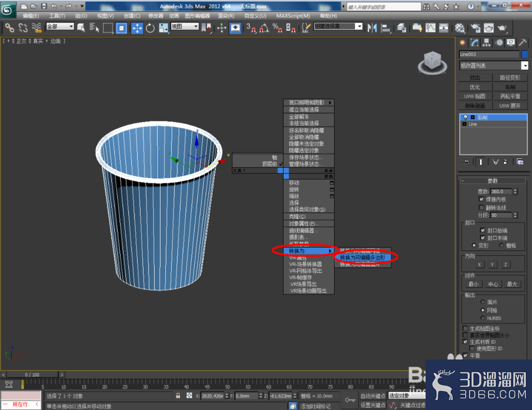532x410 pixels.
Task: Click the 挤出 modifier button
Action: (475, 78)
